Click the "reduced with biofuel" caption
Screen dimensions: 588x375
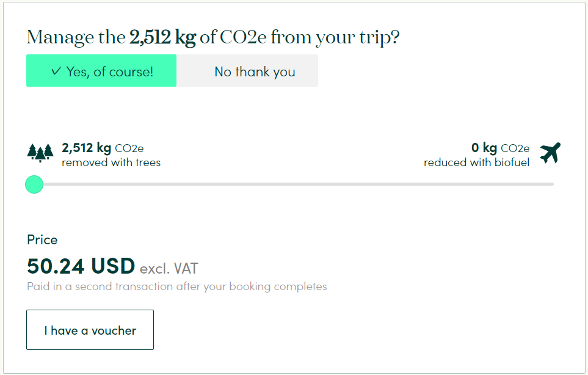(477, 162)
